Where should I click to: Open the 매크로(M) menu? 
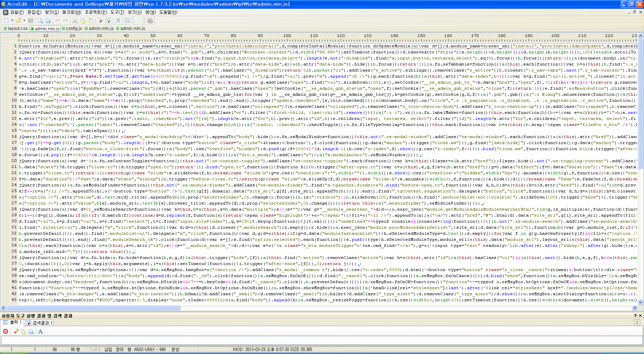click(x=71, y=12)
